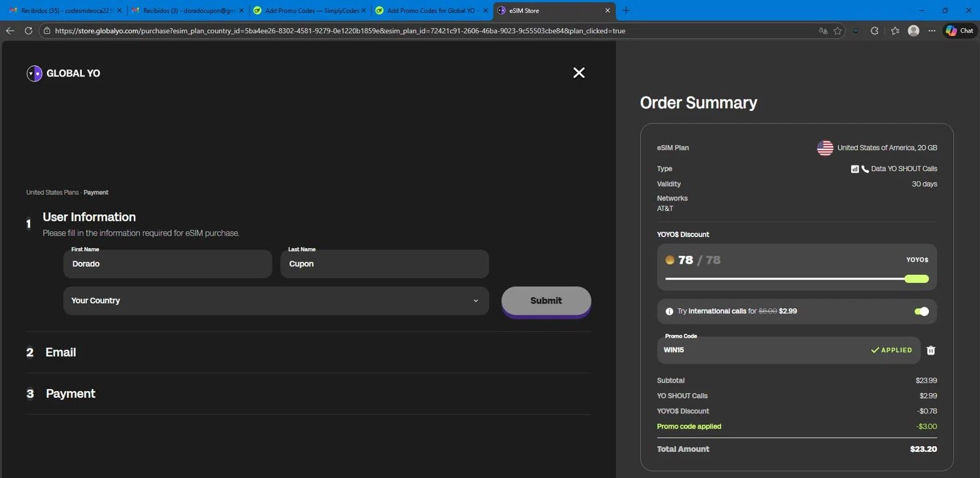
Task: Click the -$3.00 promo discount value
Action: (926, 426)
